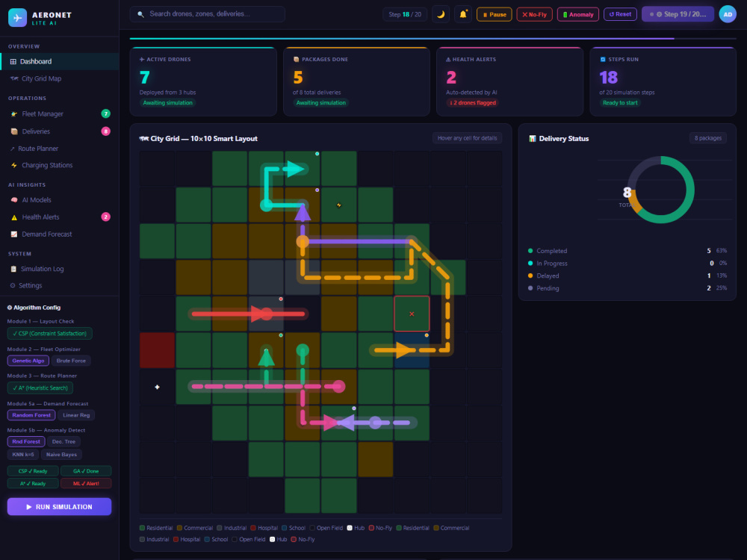Open Fleet Manager page
The width and height of the screenshot is (747, 560).
60,113
